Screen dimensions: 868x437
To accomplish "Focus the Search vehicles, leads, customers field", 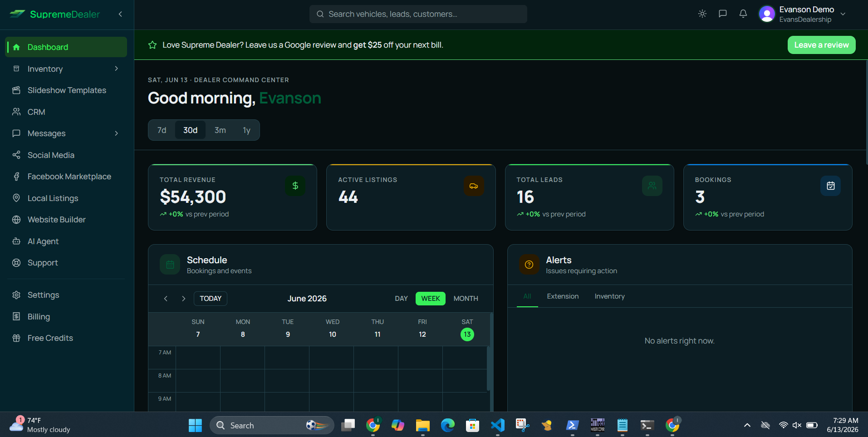I will point(418,14).
